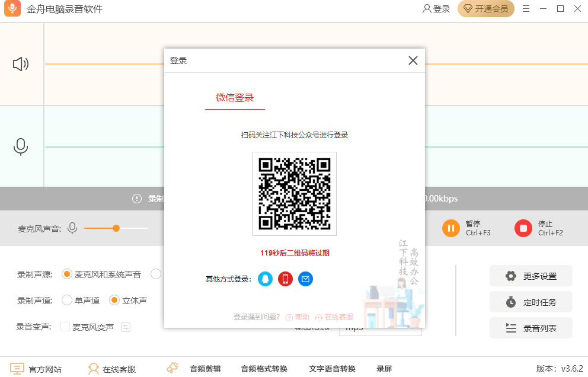588x377 pixels.
Task: Click the info icon in gray status bar
Action: coord(137,199)
